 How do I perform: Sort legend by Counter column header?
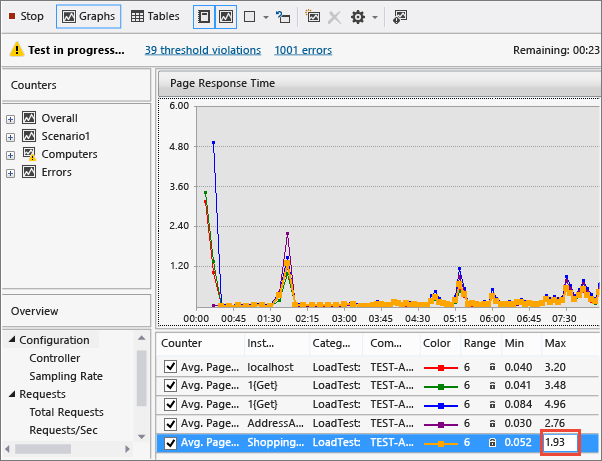200,343
